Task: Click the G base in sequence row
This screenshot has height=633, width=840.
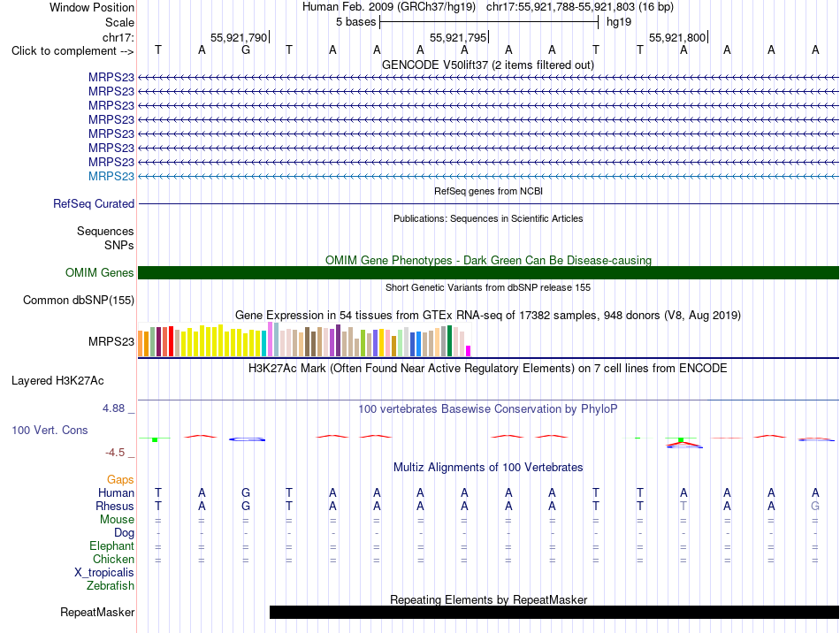Action: 246,50
